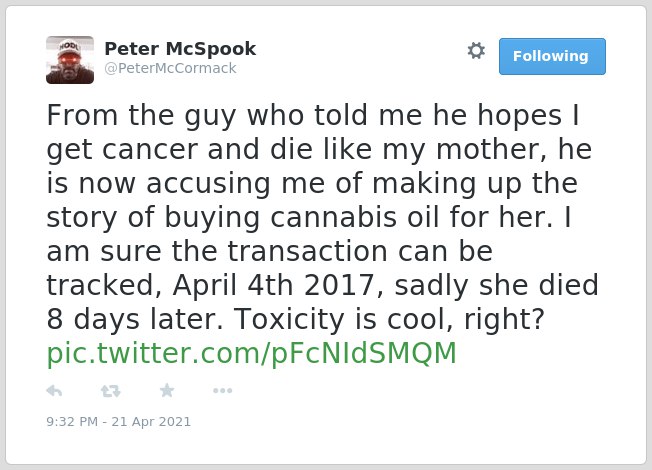This screenshot has width=652, height=470.
Task: Retweet Peter McSpook's tweet
Action: (x=111, y=391)
